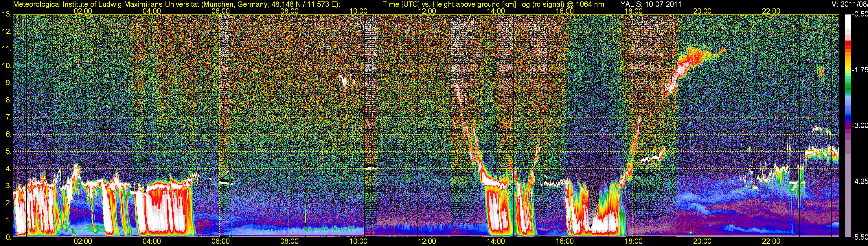Click the '4.' height axis label
The image size is (868, 246).
point(8,168)
